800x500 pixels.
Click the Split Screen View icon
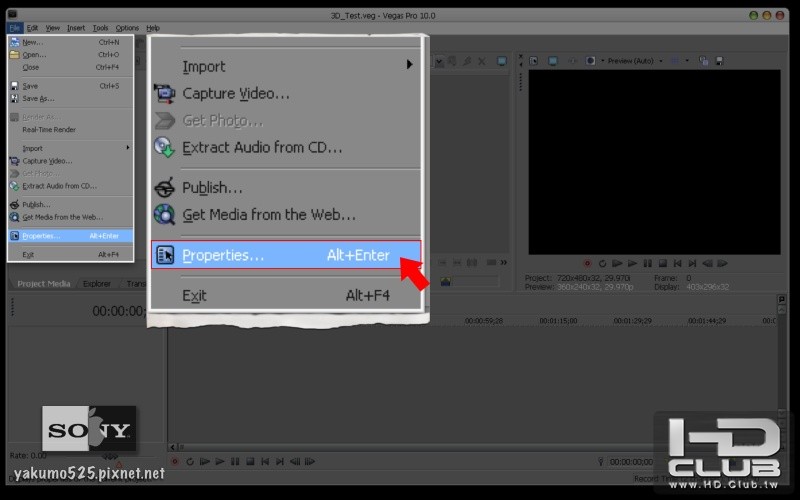(590, 61)
